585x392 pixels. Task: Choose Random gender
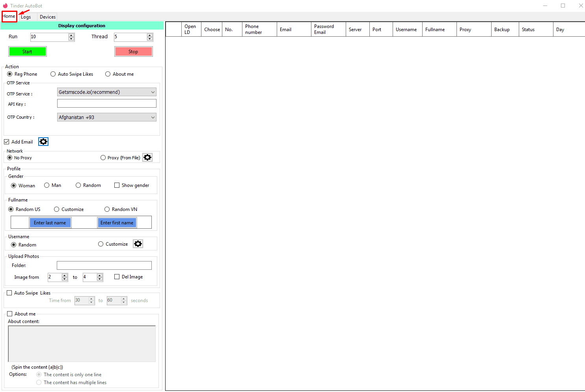[88, 185]
